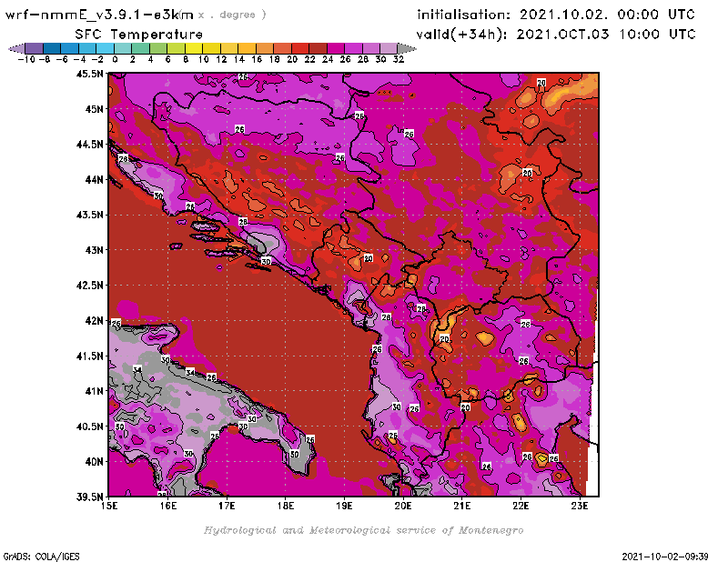Viewport: 728px width, 562px height.
Task: Click the '42N' latitude axis label
Action: tap(95, 321)
